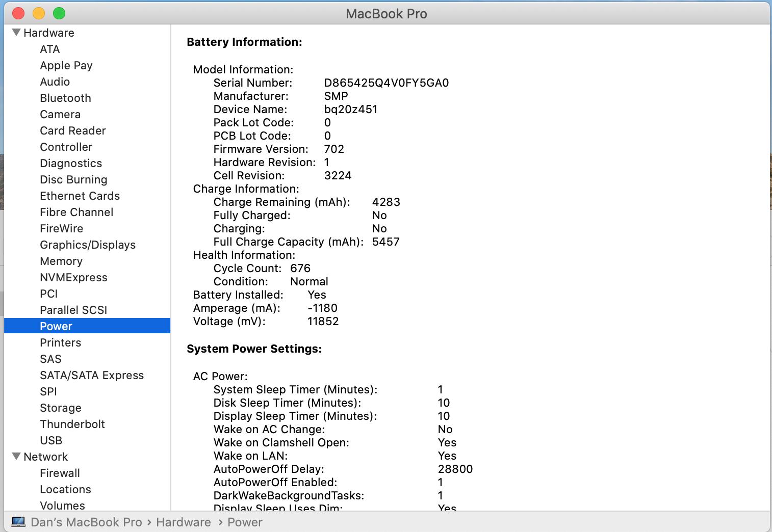Open Printers in the sidebar
Image resolution: width=772 pixels, height=532 pixels.
coord(61,342)
